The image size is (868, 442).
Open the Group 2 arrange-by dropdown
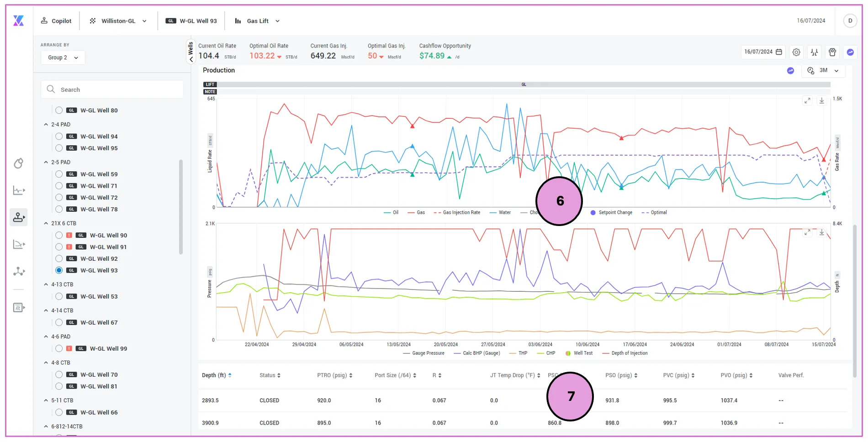coord(63,58)
